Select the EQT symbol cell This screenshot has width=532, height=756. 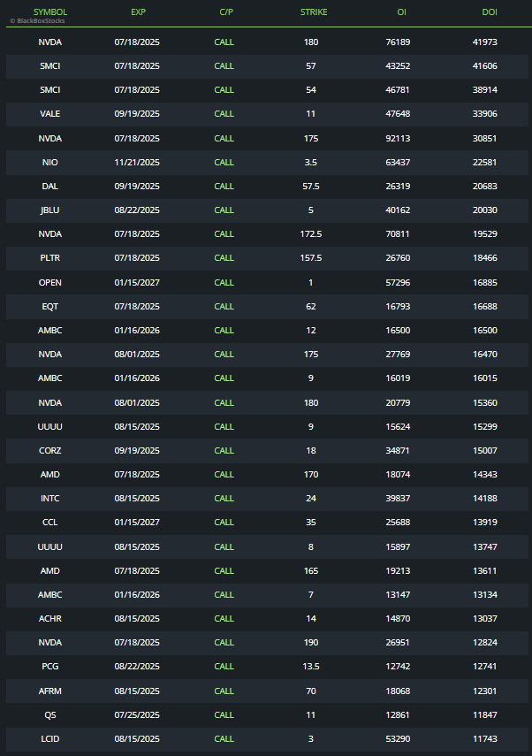click(x=50, y=307)
